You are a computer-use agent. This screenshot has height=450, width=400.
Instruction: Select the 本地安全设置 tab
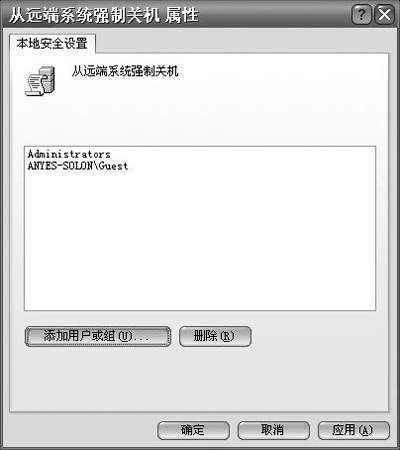[52, 43]
